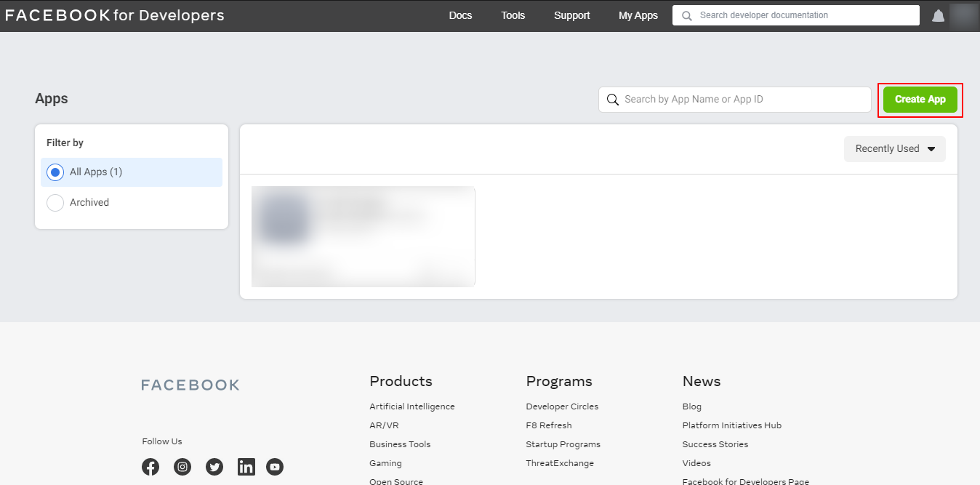Image resolution: width=980 pixels, height=485 pixels.
Task: Open the ThreatExchange link
Action: click(560, 463)
